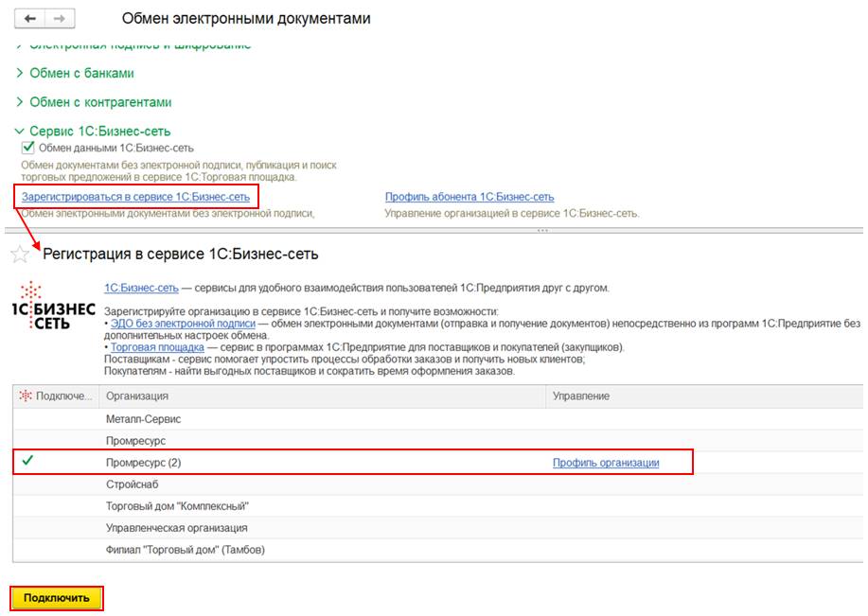Sort by the Организация column header
This screenshot has height=616, width=868.
[137, 396]
